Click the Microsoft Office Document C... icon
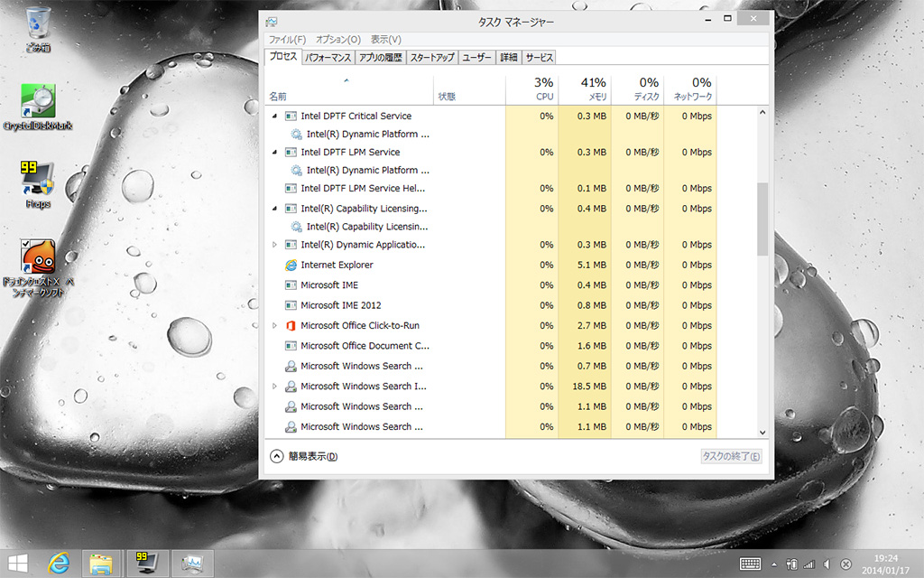 click(x=291, y=346)
